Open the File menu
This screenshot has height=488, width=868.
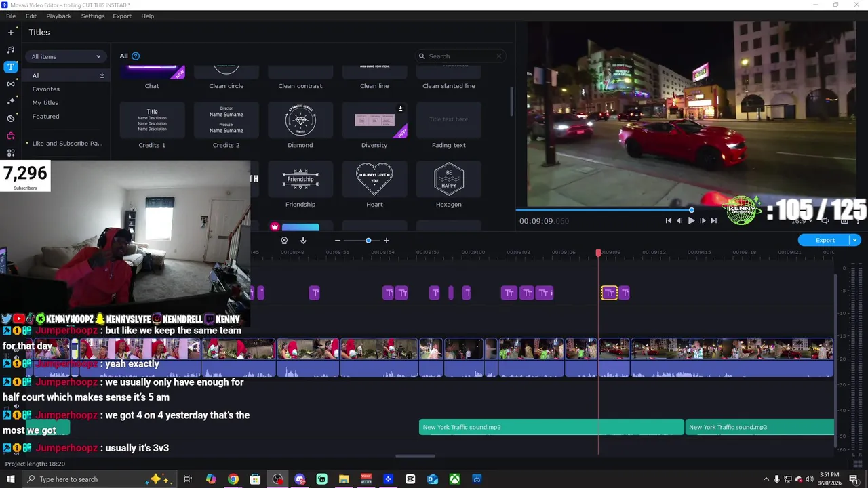[11, 16]
